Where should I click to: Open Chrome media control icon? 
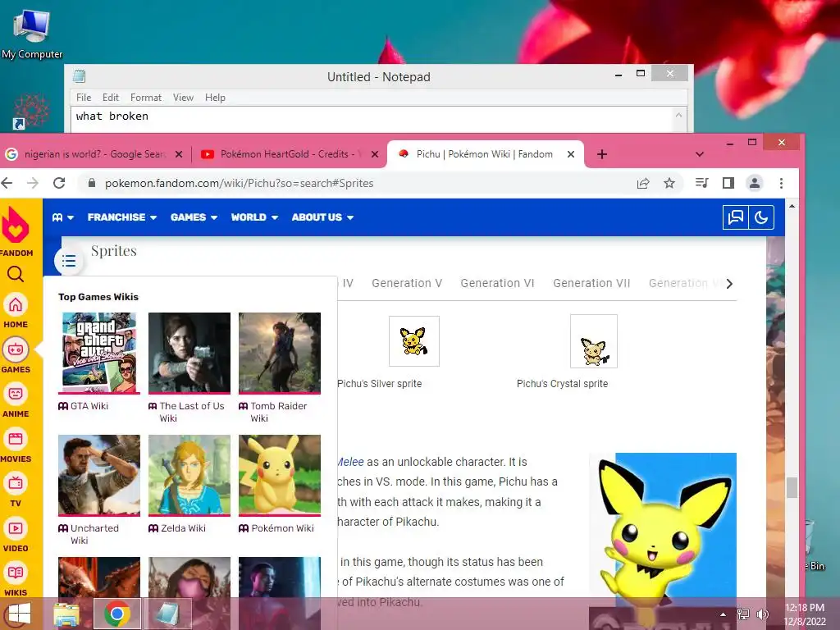point(701,183)
